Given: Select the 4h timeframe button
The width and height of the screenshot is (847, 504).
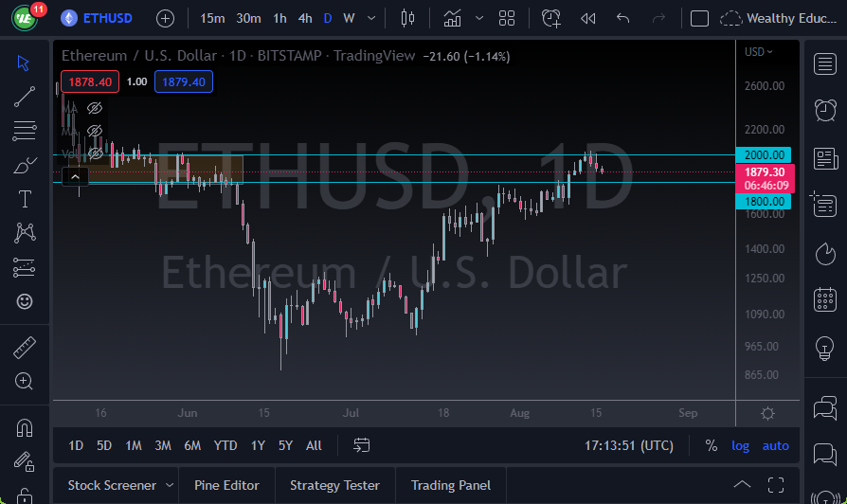Looking at the screenshot, I should [x=305, y=18].
